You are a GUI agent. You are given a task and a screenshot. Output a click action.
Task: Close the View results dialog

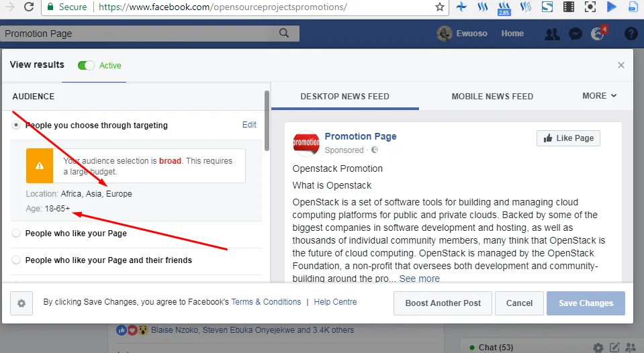[621, 65]
